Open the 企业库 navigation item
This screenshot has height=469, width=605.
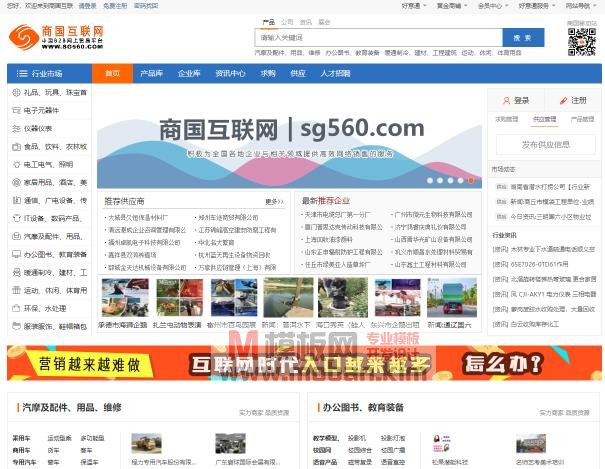tap(189, 73)
